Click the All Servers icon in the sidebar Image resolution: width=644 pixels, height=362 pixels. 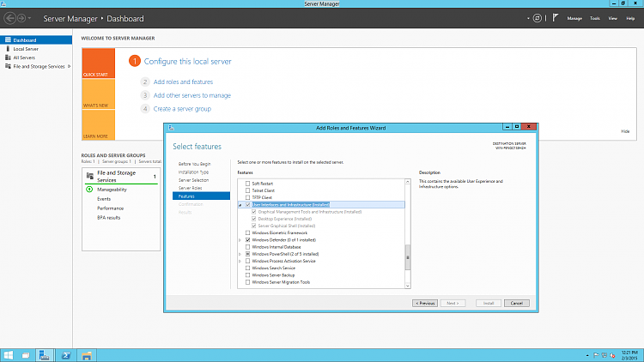click(8, 57)
